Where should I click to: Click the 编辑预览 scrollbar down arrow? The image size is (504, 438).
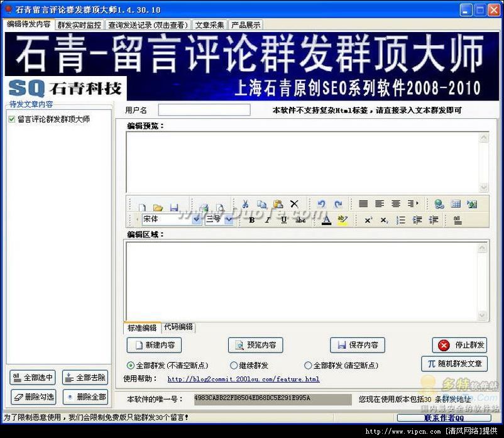point(484,187)
